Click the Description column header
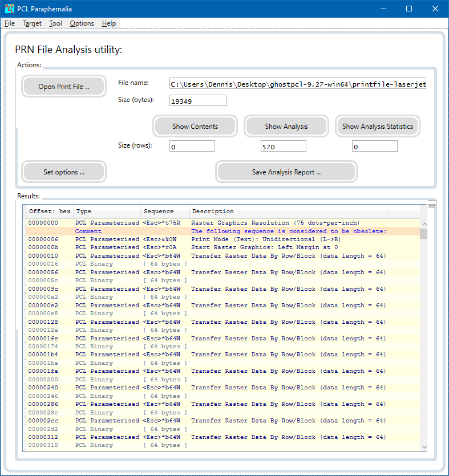Viewport: 449px width, 476px height. (x=289, y=211)
